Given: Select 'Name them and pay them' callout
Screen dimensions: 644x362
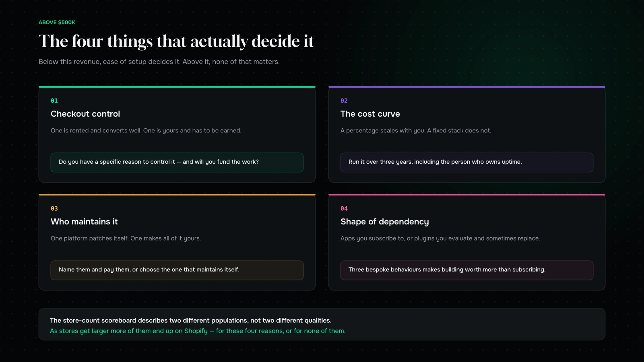Looking at the screenshot, I should 177,270.
